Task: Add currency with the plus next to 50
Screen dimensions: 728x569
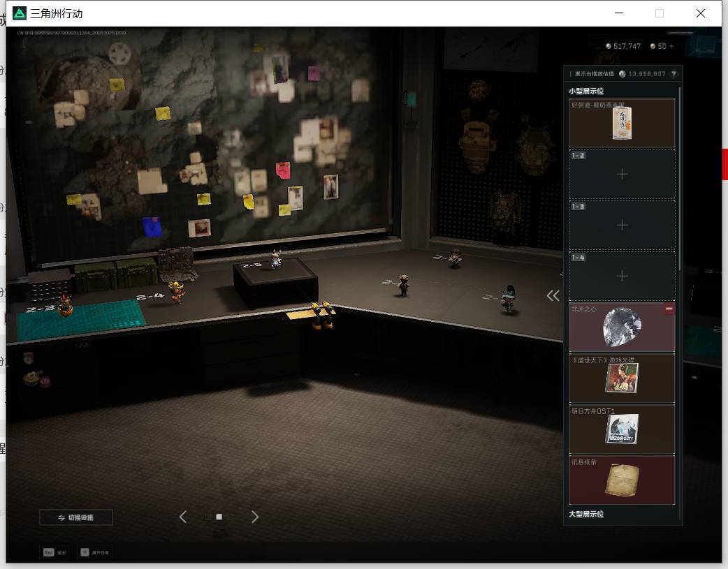Action: tap(671, 46)
